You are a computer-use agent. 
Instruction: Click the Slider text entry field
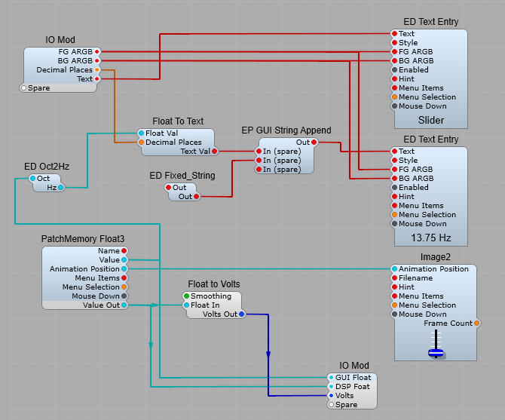pos(430,121)
